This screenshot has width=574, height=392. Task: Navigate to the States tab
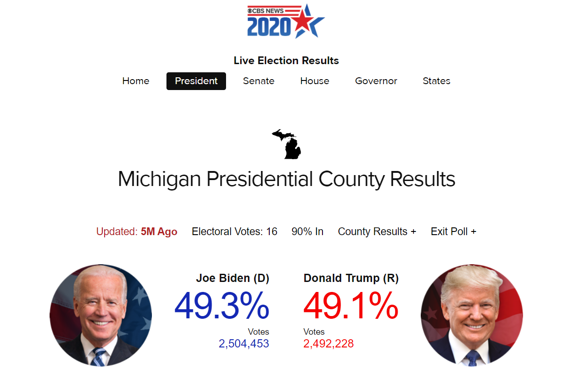point(437,81)
